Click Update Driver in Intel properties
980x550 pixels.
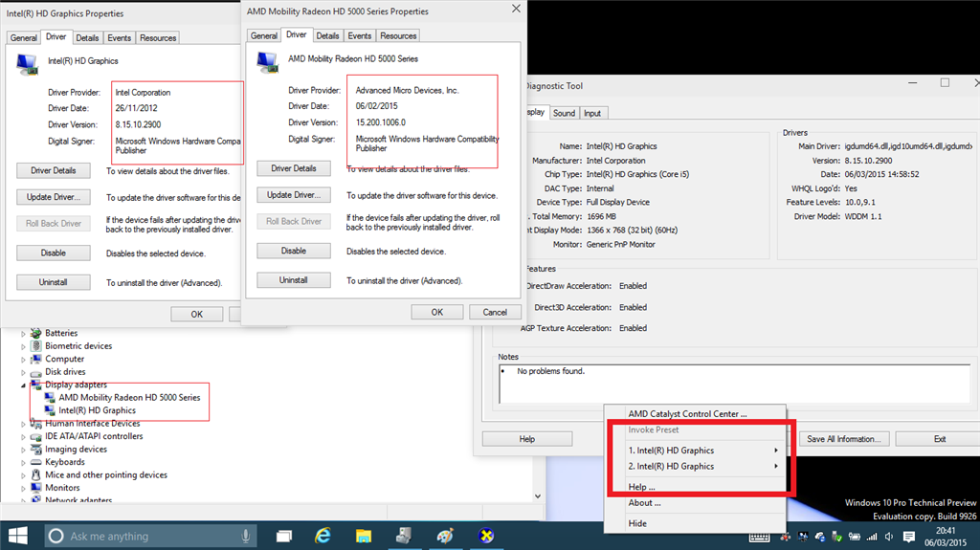pos(54,197)
